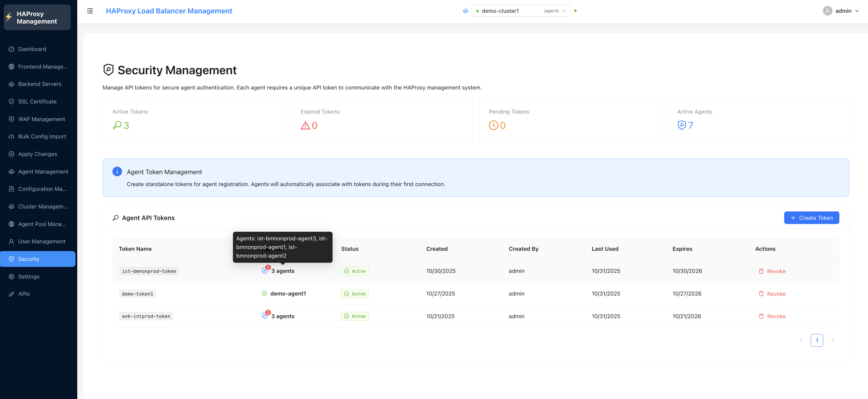868x399 pixels.
Task: Click the Create Token button
Action: pyautogui.click(x=811, y=218)
